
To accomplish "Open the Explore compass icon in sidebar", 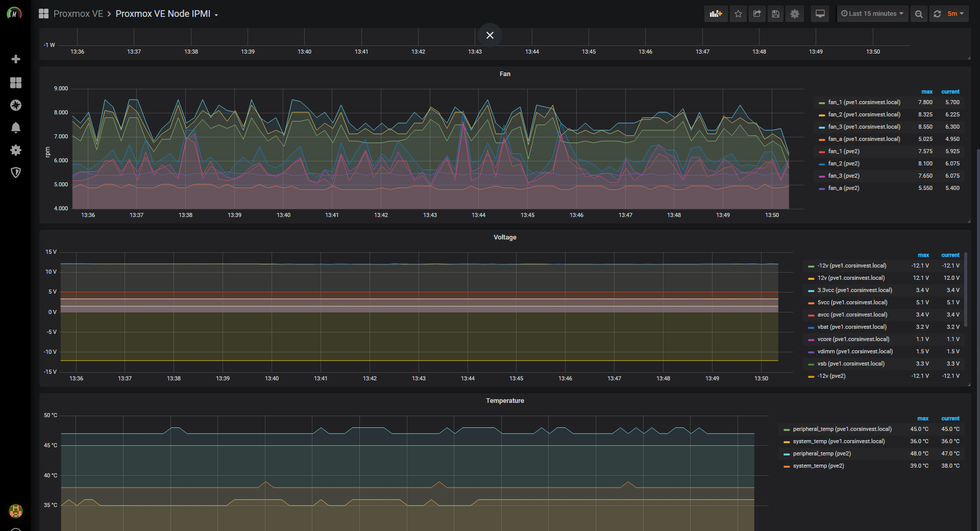I will 16,105.
